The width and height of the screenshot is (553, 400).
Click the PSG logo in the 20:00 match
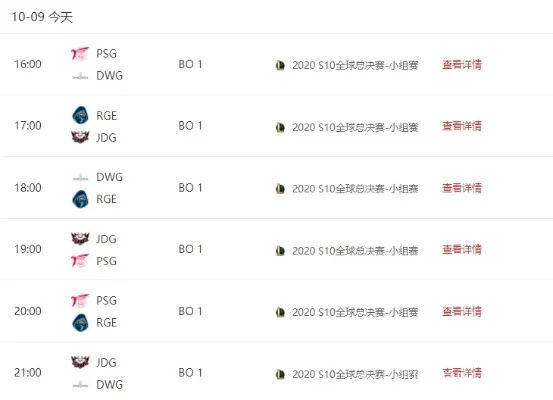[x=80, y=301]
